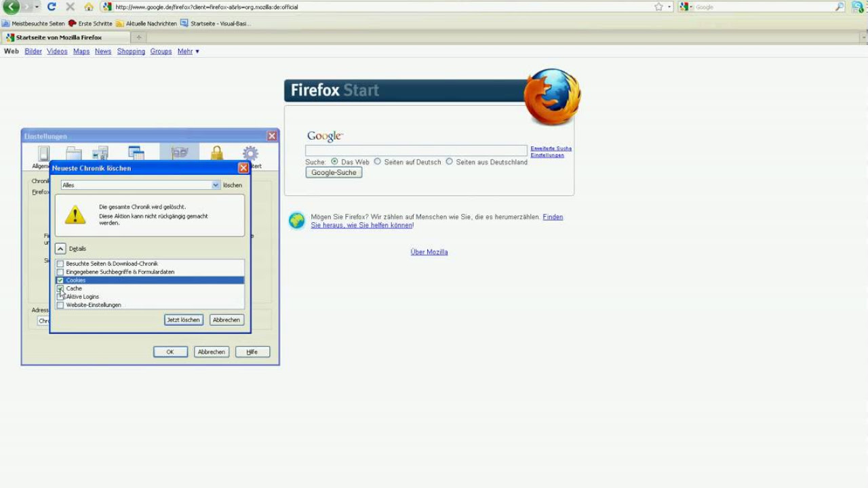Screen dimensions: 868x488
Task: Bookmark this page with the star icon
Action: point(658,7)
